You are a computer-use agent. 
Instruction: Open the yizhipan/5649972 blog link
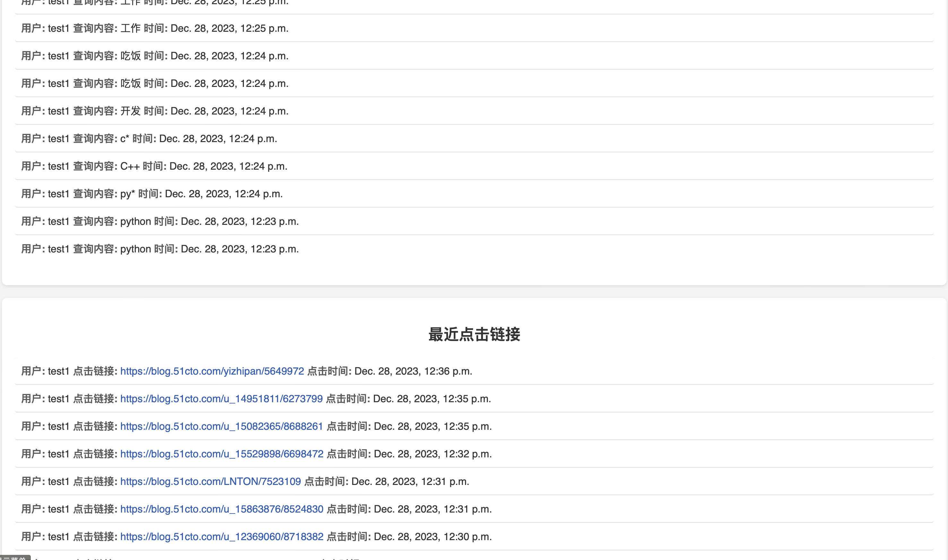[x=212, y=371]
